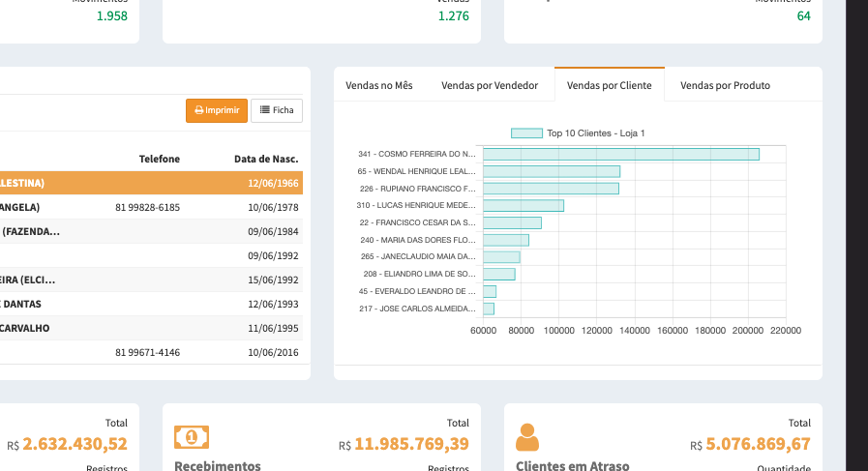
Task: Click the Wendal Henrique chart bar
Action: tap(551, 171)
